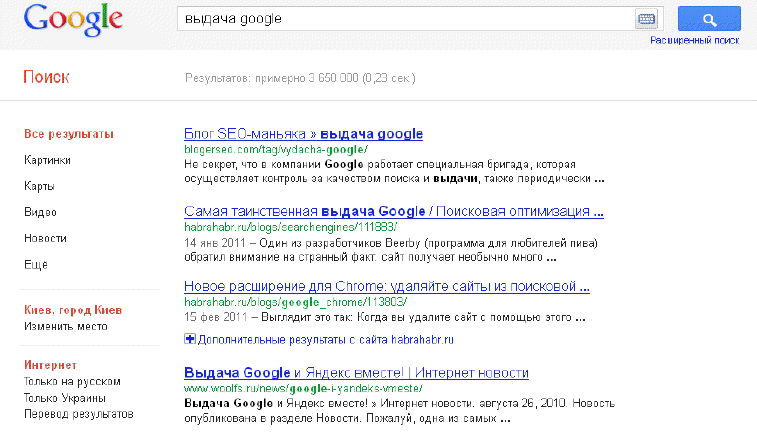Screen dimensions: 757x433
Task: Click the red "Поиск" heading
Action: (46, 77)
